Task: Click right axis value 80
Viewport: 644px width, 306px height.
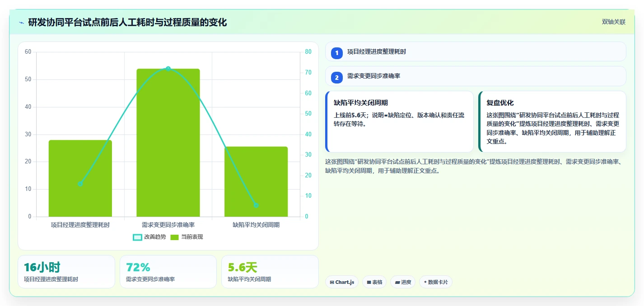Action: [308, 52]
